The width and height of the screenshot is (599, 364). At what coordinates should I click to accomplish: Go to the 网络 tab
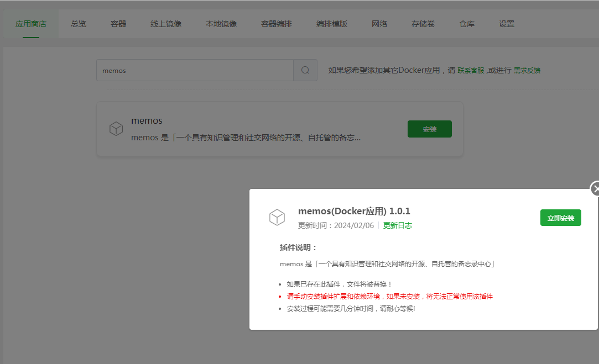379,24
